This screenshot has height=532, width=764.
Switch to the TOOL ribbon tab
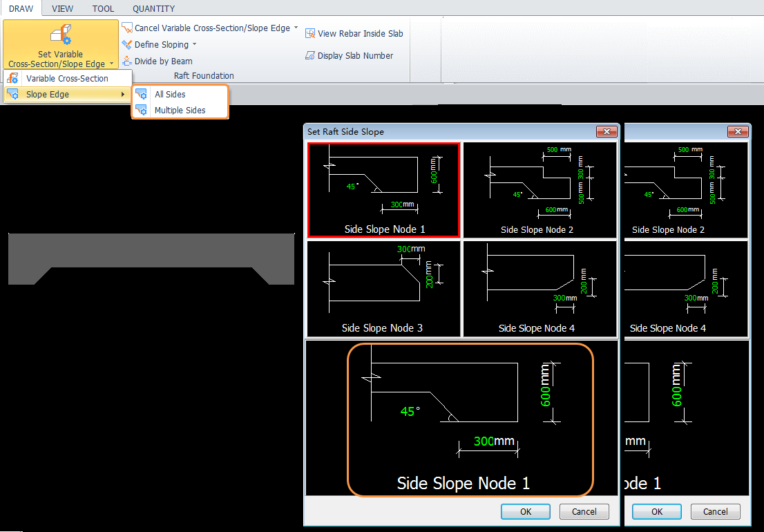103,9
